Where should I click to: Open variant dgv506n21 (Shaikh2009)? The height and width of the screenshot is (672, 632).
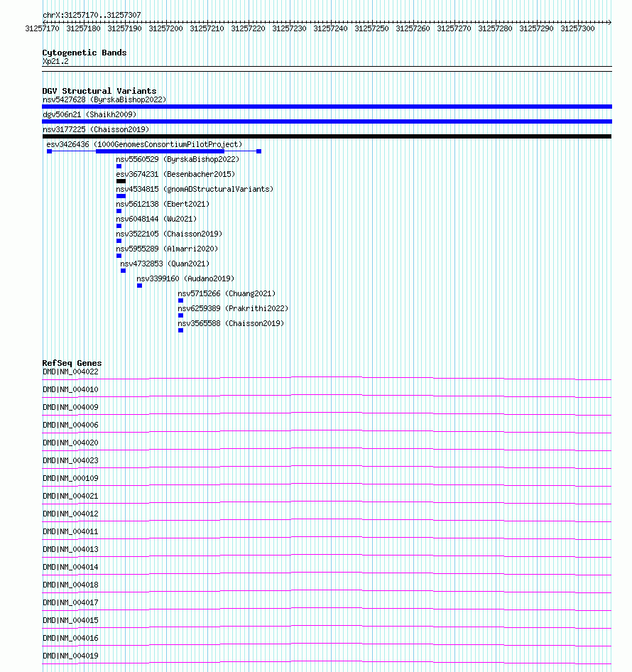point(89,115)
